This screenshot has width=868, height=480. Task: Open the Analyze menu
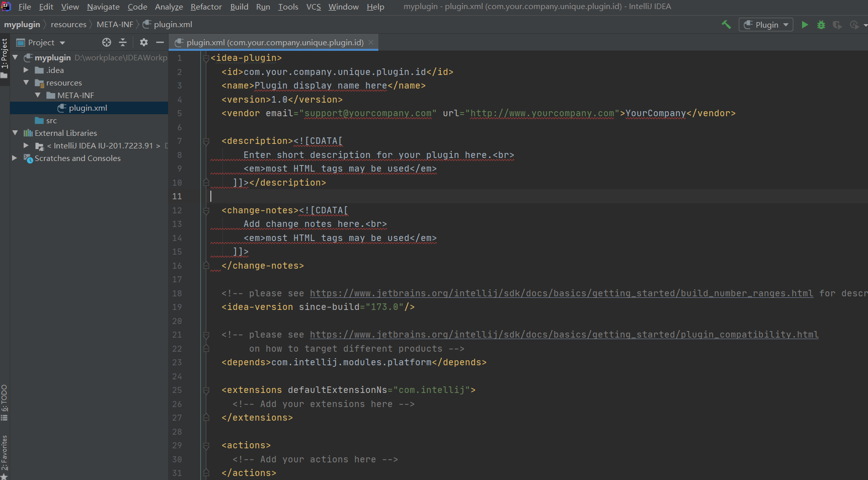coord(169,7)
